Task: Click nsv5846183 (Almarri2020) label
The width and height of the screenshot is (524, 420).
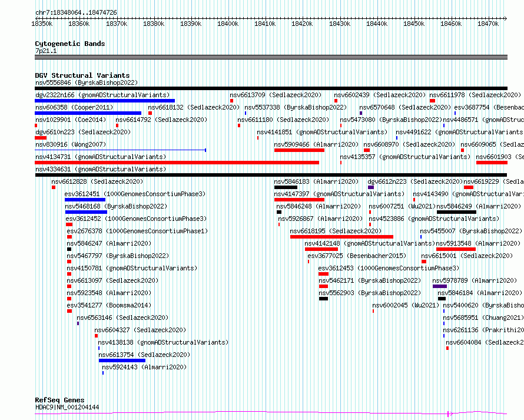Action: tap(316, 181)
